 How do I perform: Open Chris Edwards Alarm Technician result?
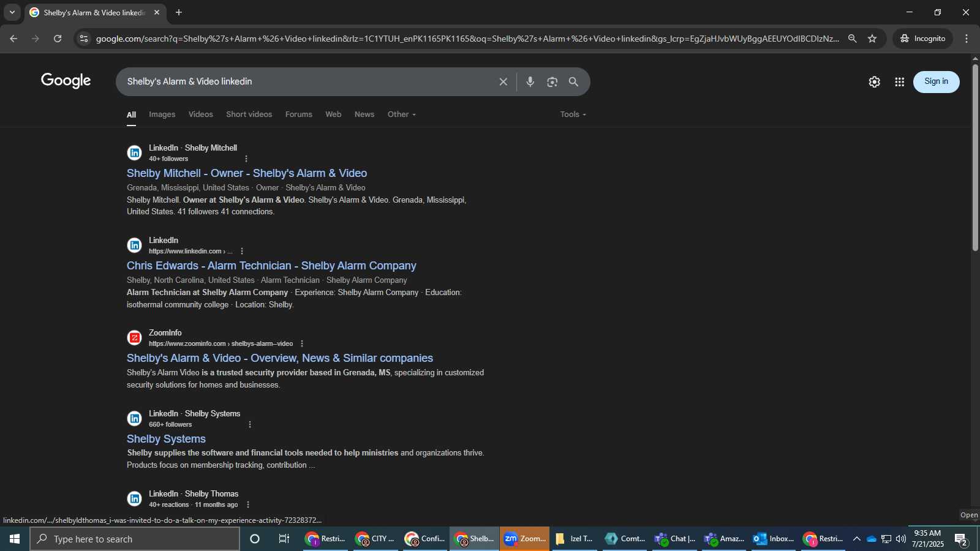pos(271,266)
